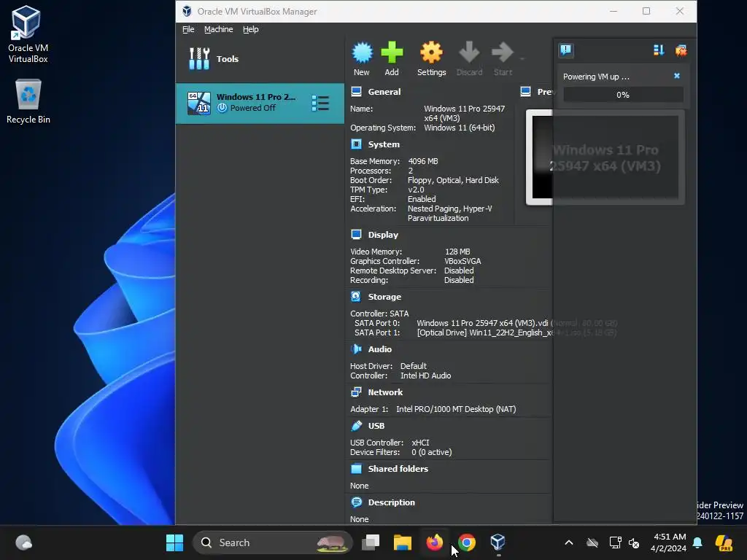Image resolution: width=747 pixels, height=560 pixels.
Task: Cancel the Powering VM up progress
Action: (676, 76)
